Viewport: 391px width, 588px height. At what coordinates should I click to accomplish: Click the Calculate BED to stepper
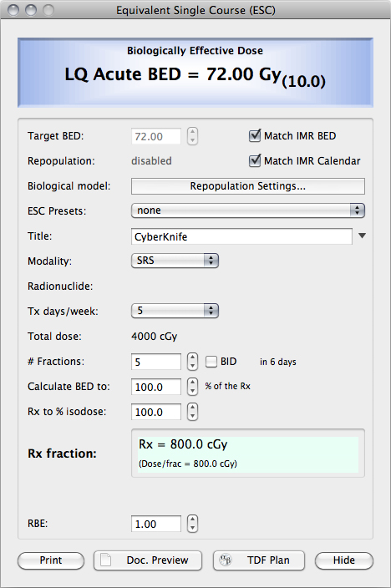192,387
